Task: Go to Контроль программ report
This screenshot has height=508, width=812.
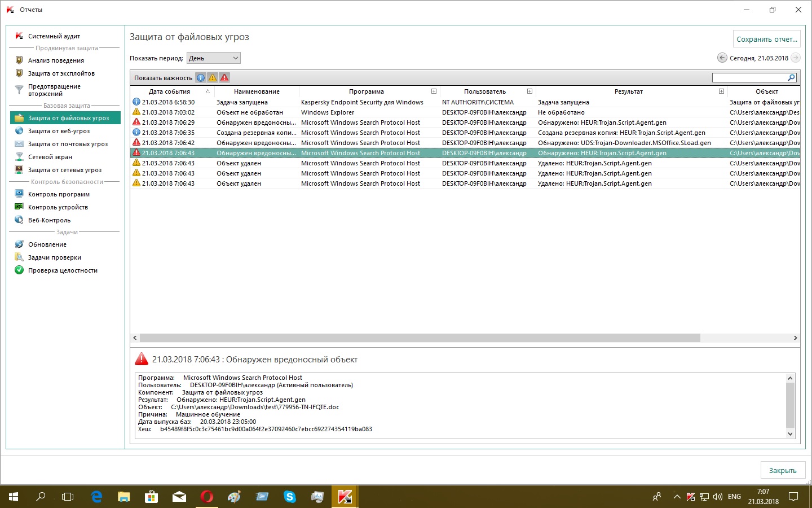Action: click(x=59, y=194)
